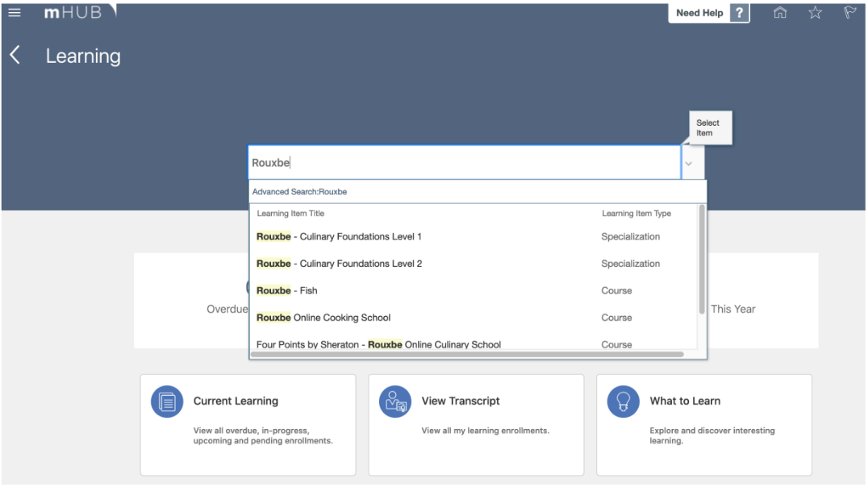
Task: Click the View Transcript icon
Action: (x=395, y=402)
